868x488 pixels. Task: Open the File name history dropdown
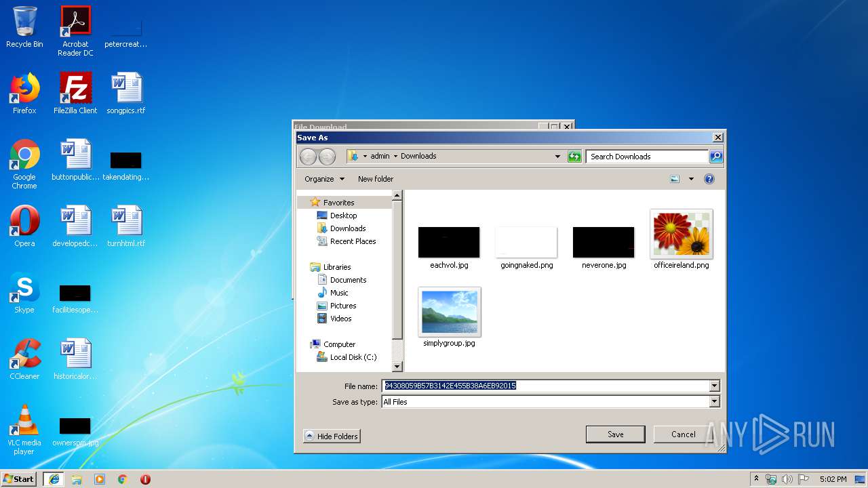pos(714,386)
